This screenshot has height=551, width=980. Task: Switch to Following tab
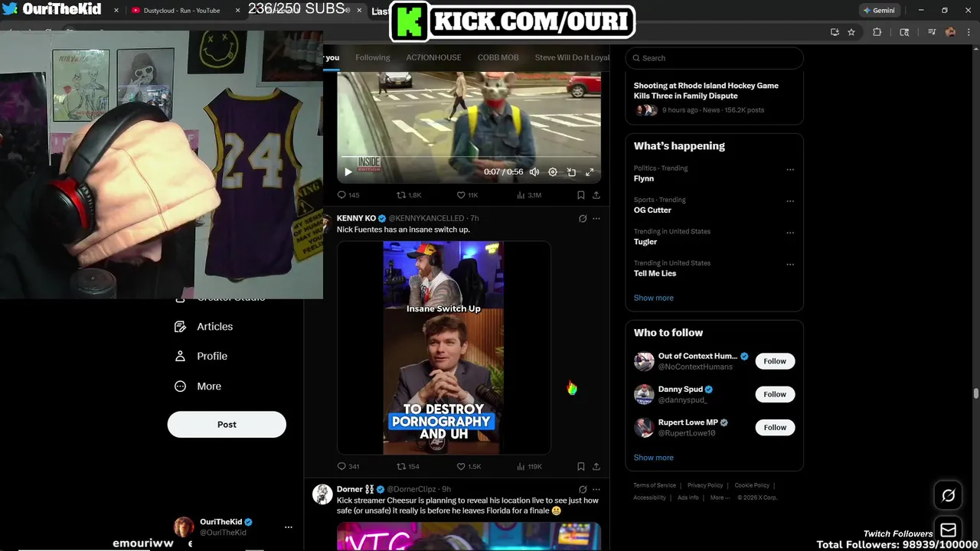tap(373, 57)
